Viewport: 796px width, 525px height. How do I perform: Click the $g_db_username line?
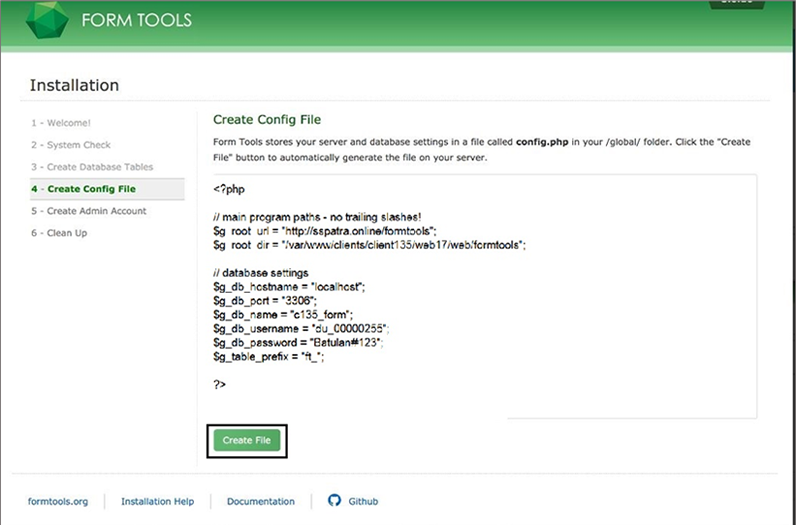tap(302, 329)
